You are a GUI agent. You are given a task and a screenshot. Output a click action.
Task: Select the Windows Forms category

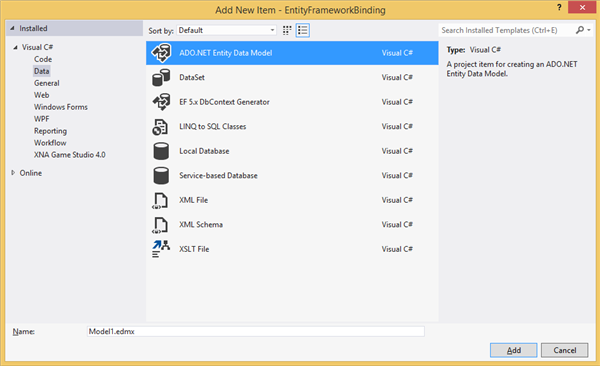61,107
